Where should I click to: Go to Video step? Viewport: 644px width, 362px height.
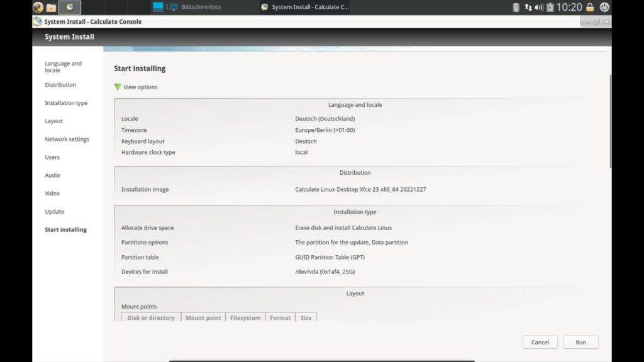point(52,194)
